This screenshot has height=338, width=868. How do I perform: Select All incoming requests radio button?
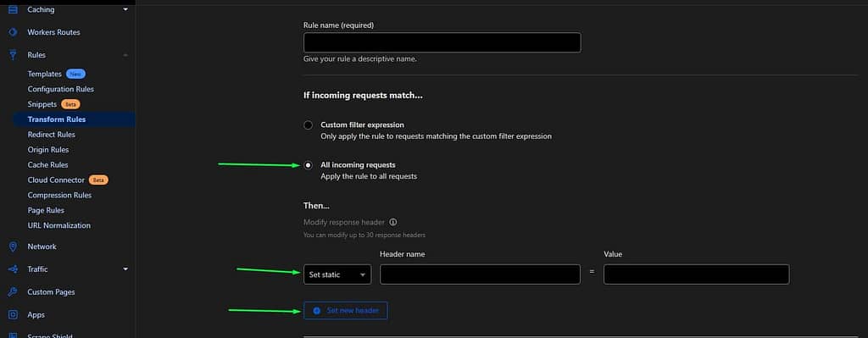(309, 165)
